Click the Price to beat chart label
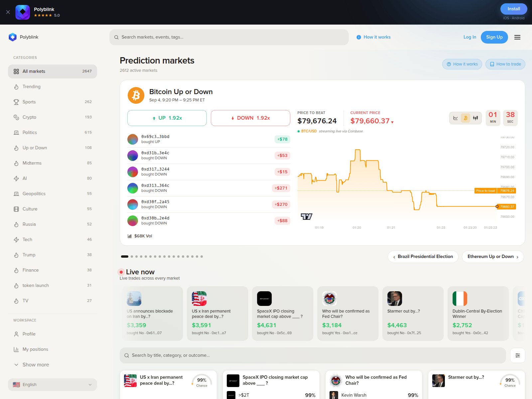The height and width of the screenshot is (399, 532). [485, 191]
